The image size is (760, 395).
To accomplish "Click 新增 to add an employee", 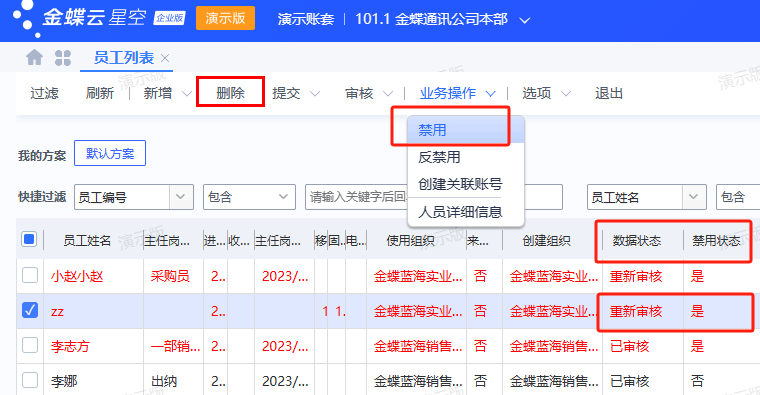I will click(x=158, y=93).
